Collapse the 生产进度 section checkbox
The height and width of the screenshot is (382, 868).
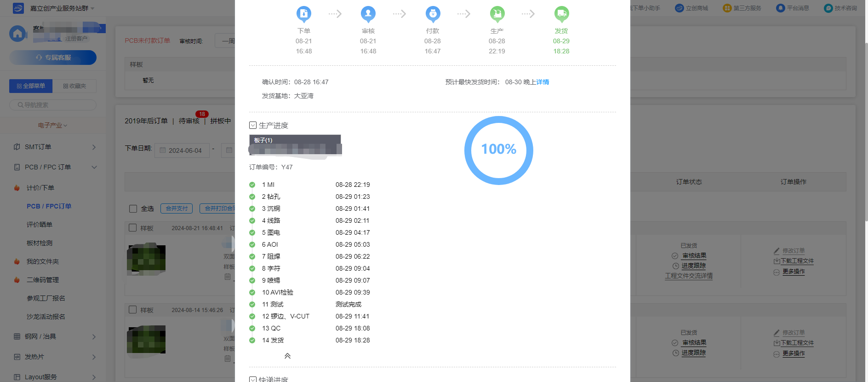[253, 125]
